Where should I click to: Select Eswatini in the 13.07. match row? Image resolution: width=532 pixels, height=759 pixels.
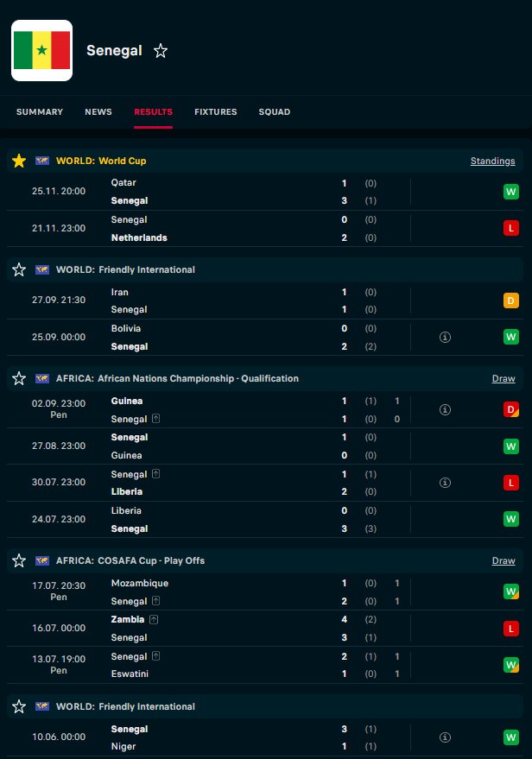(130, 674)
